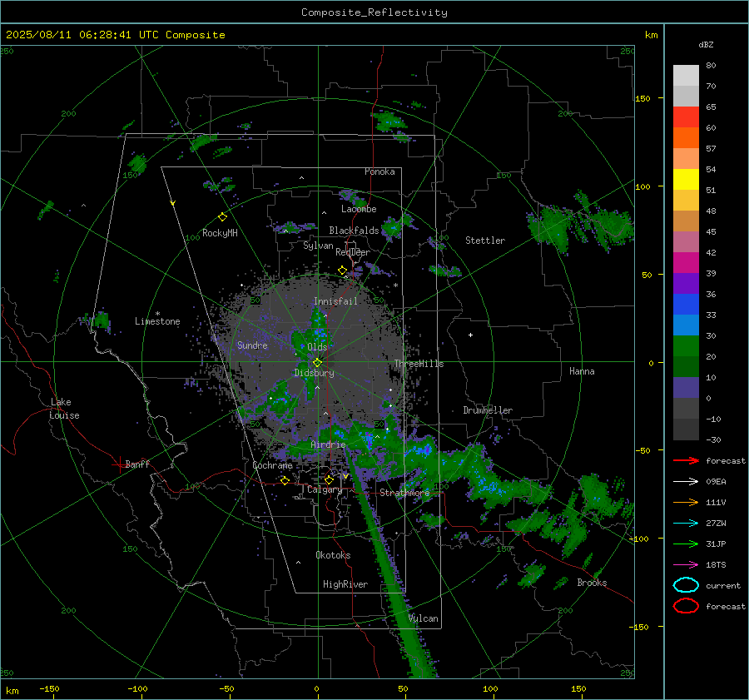Click the Stettler city label
This screenshot has height=700, width=749.
485,241
